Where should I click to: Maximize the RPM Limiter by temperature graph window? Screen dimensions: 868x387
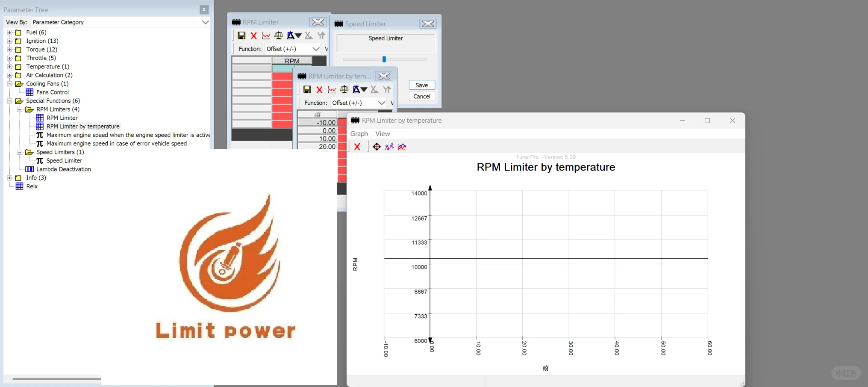click(x=707, y=121)
